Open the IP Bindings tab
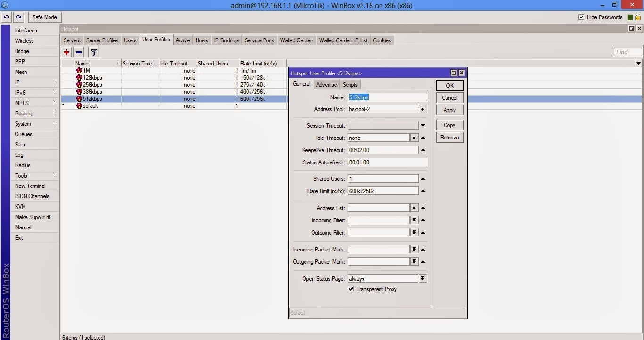The image size is (644, 340). [226, 40]
